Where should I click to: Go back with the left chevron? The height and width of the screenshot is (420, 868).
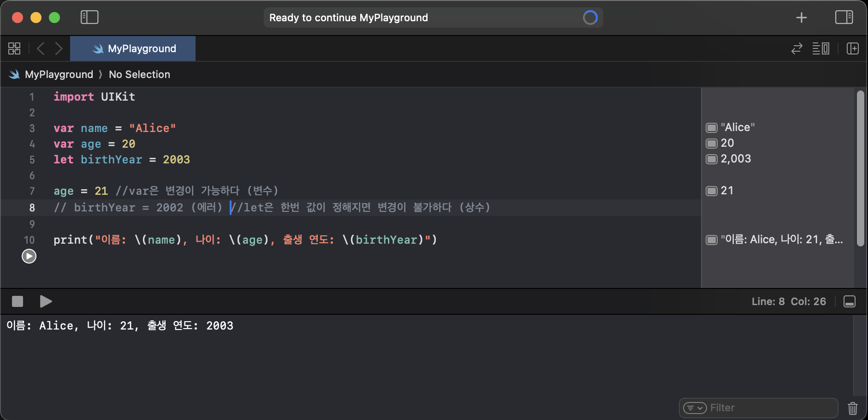pyautogui.click(x=41, y=48)
